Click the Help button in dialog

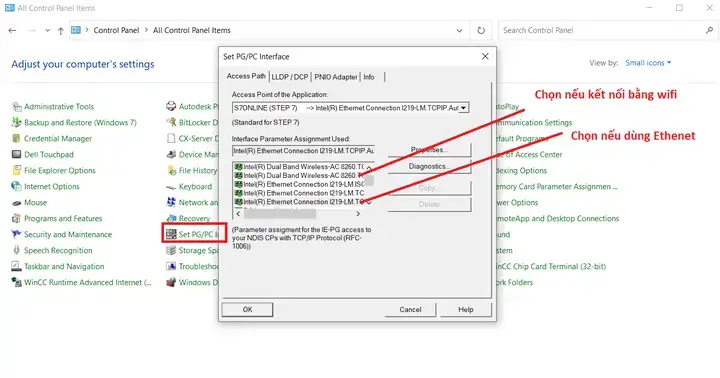(465, 310)
